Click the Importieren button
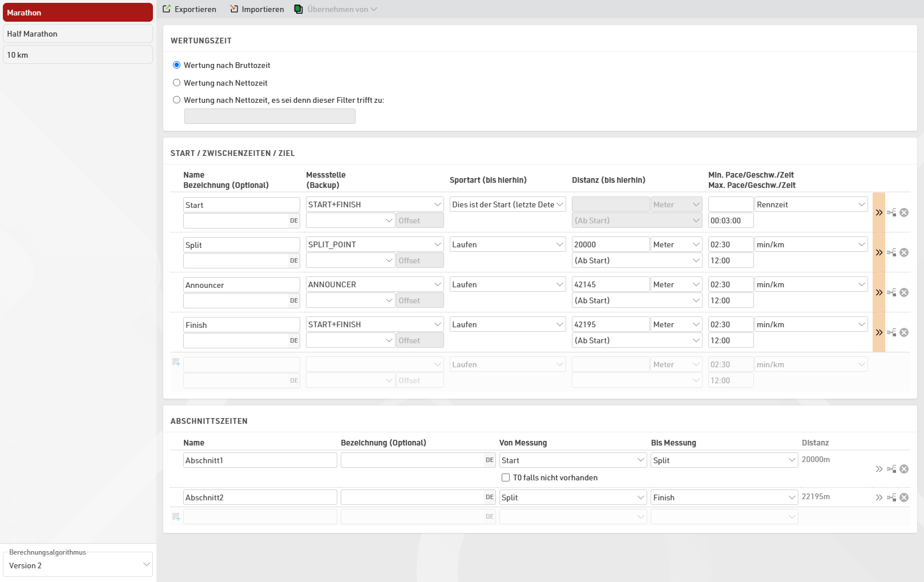The image size is (924, 582). (257, 9)
